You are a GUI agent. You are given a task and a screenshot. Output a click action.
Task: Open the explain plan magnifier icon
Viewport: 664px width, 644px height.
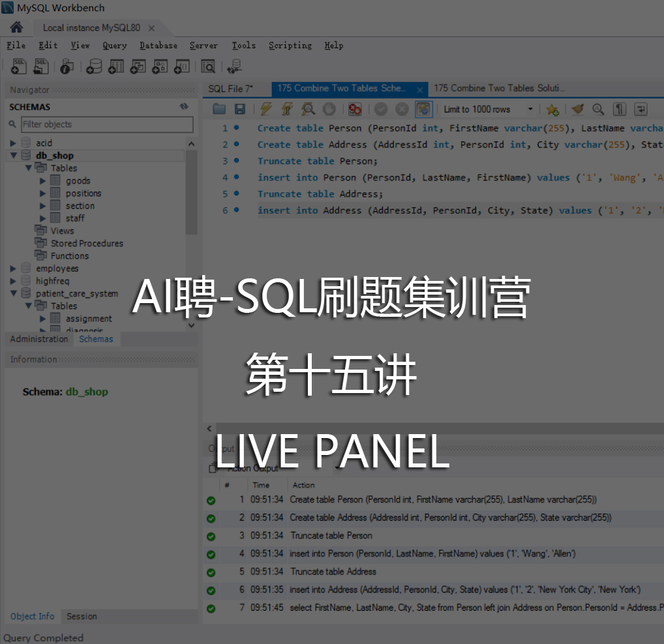coord(309,109)
